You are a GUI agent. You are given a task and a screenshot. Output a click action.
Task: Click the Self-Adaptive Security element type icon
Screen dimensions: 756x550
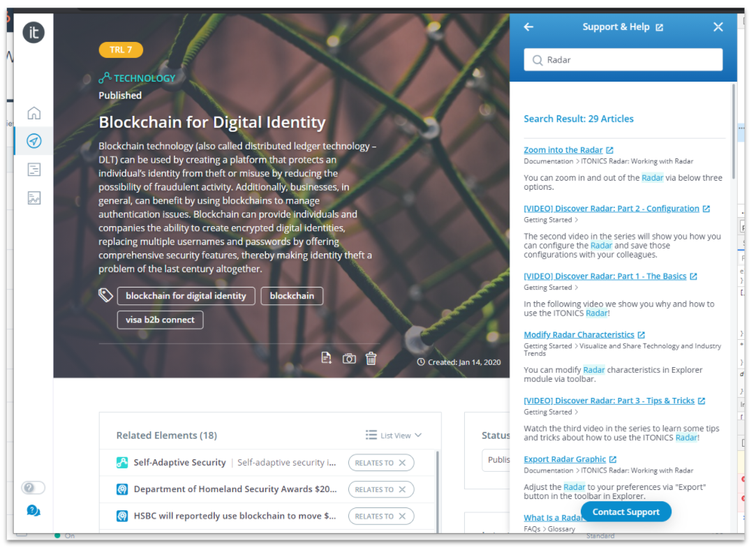122,463
